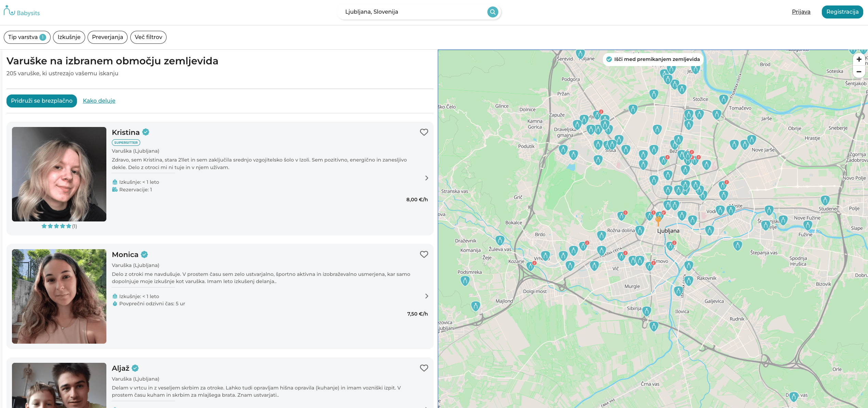Click babysitter pin near Nove Fužine
This screenshot has height=408, width=868.
pos(807,225)
